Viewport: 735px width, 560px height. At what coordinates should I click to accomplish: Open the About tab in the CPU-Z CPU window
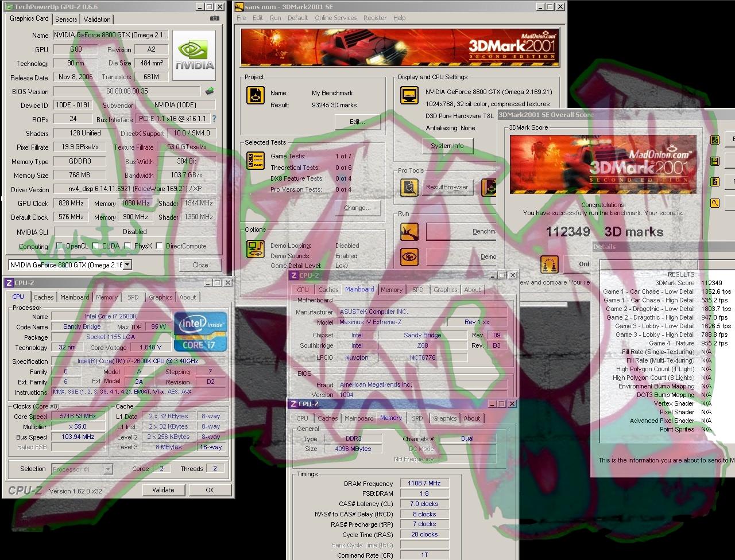tap(188, 297)
